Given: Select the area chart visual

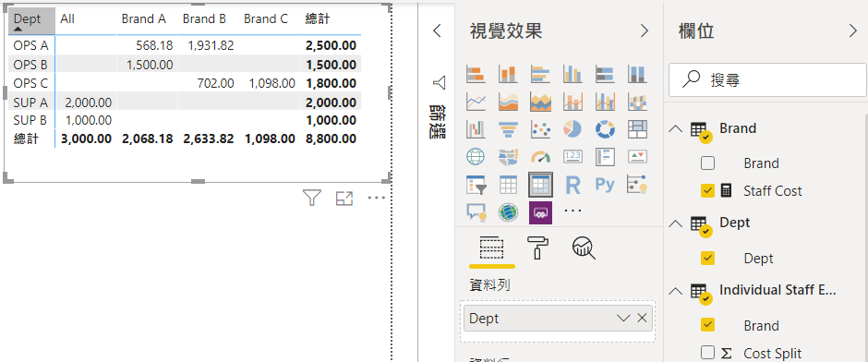Looking at the screenshot, I should [508, 102].
